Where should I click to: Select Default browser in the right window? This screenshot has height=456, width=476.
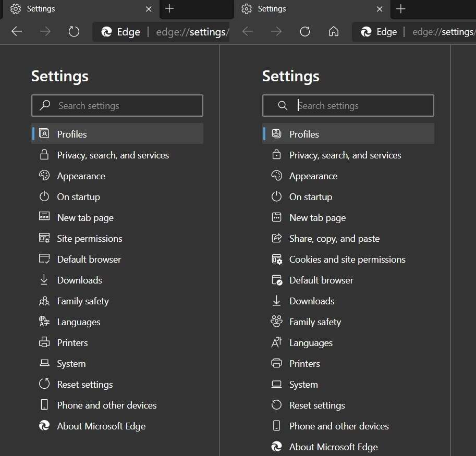321,280
